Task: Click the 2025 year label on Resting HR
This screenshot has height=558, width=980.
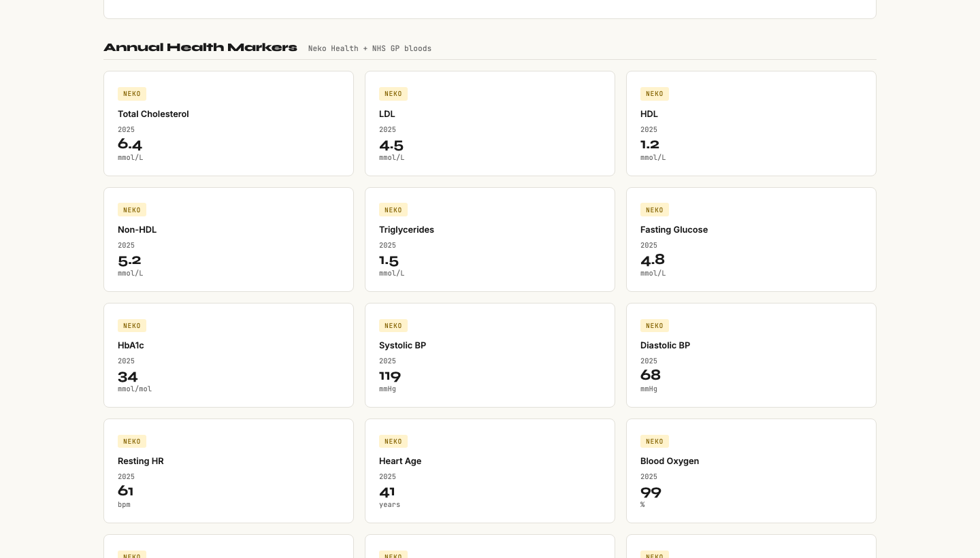Action: 126,477
